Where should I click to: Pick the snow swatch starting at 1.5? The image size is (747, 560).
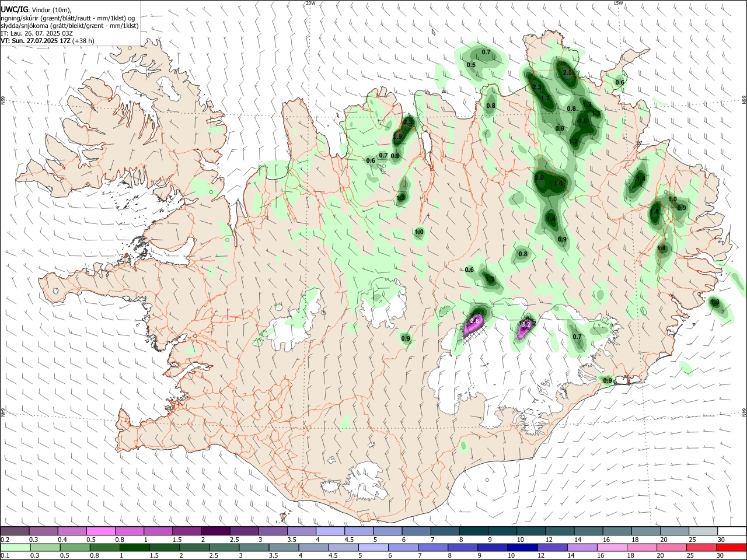[x=187, y=531]
